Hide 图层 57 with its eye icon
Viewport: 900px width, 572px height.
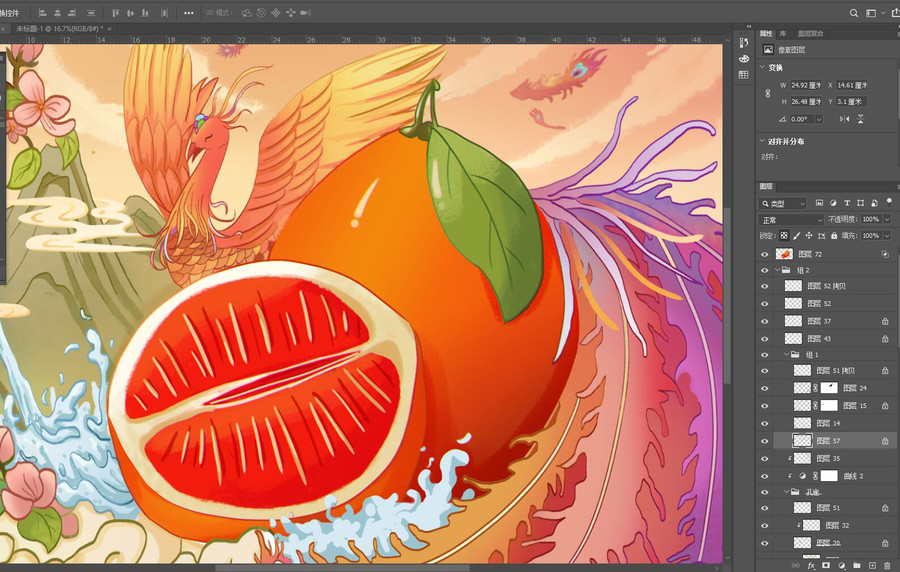coord(765,441)
